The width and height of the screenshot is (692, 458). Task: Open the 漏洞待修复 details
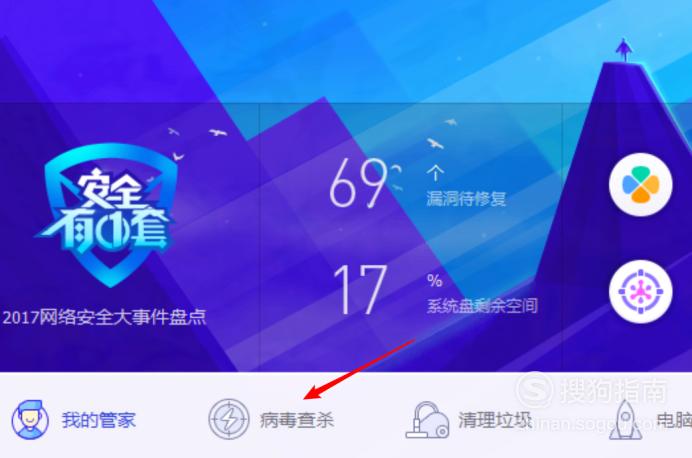click(x=466, y=199)
